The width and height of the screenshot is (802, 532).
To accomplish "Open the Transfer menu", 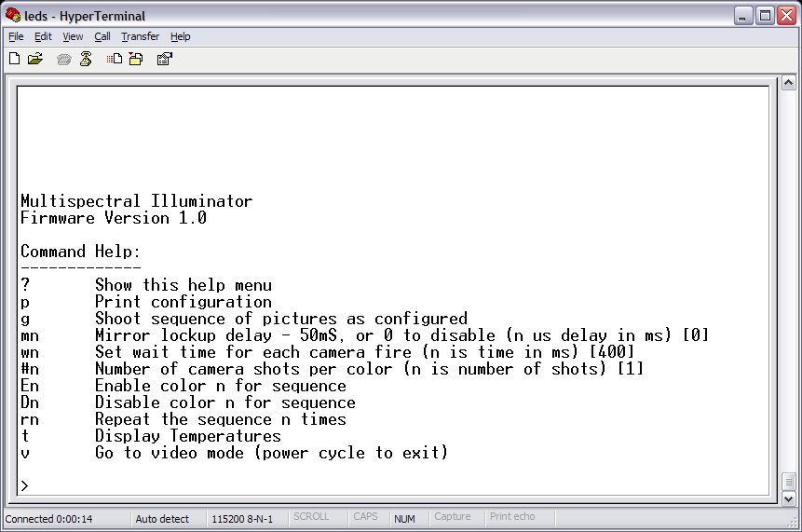I will (140, 36).
